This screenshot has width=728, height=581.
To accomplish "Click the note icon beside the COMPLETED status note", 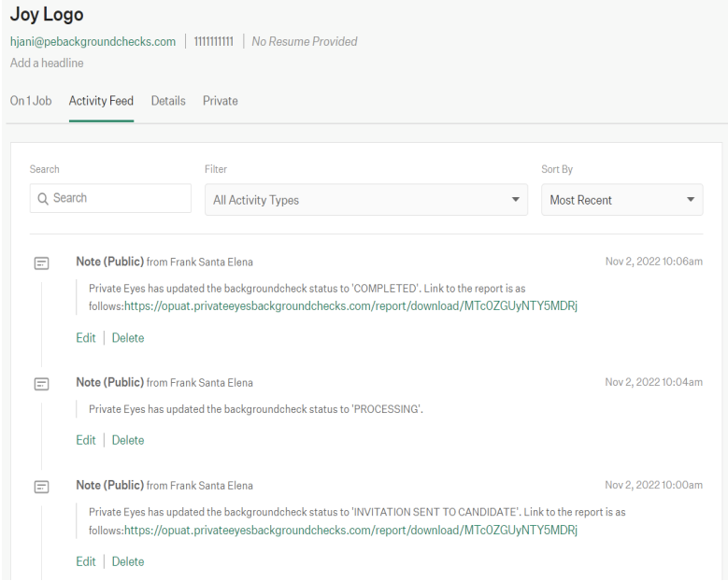I will 41,263.
